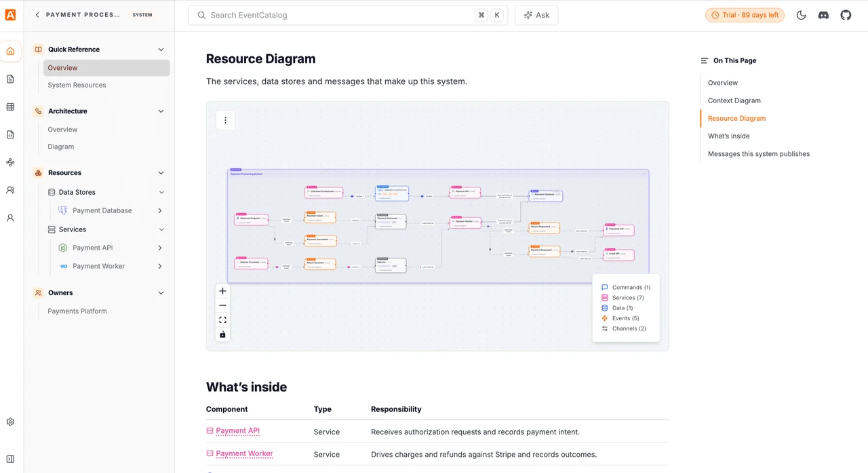The width and height of the screenshot is (868, 473).
Task: Focus the Search EventCatalog field
Action: [348, 15]
